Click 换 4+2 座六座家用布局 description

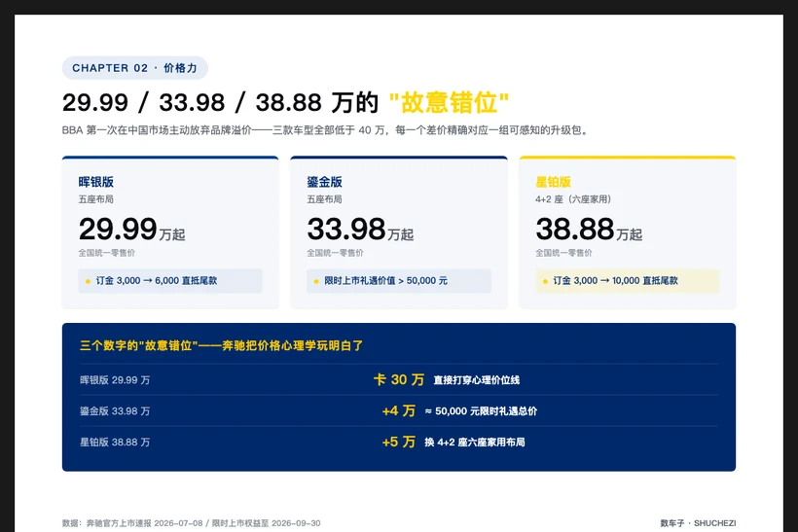tap(475, 442)
